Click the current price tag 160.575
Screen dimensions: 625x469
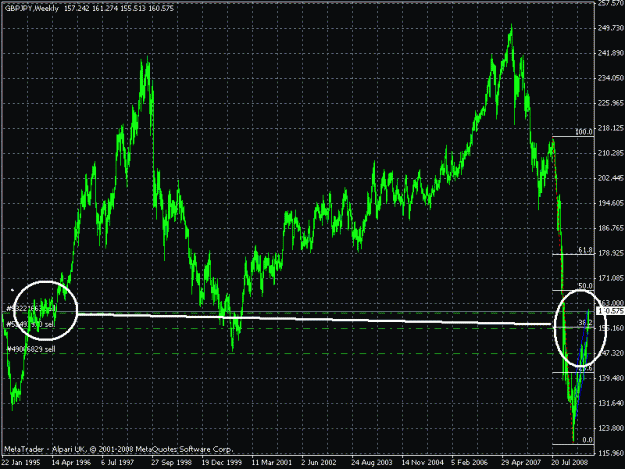click(x=610, y=311)
